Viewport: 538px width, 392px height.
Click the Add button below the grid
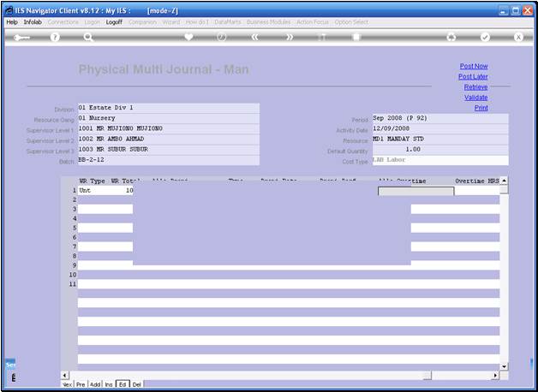click(95, 384)
